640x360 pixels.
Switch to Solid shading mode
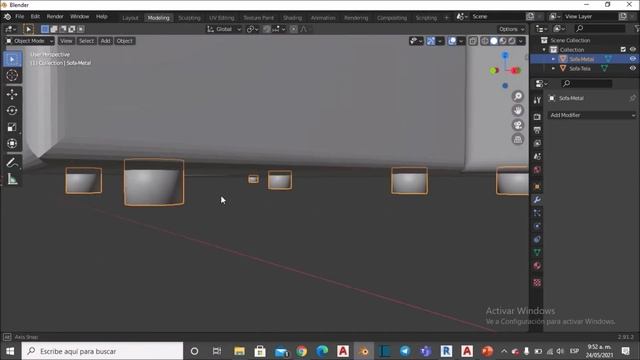click(494, 41)
